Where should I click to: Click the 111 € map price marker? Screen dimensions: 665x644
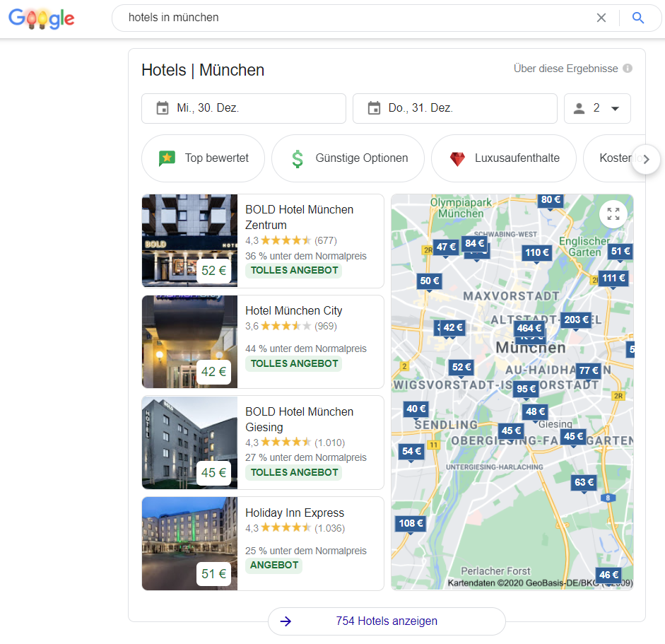tap(613, 279)
